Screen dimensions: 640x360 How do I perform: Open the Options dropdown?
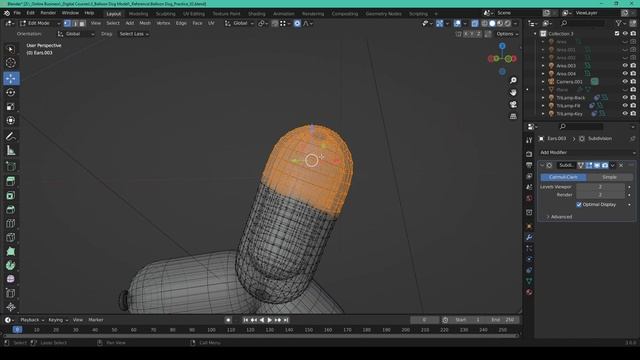pyautogui.click(x=507, y=34)
